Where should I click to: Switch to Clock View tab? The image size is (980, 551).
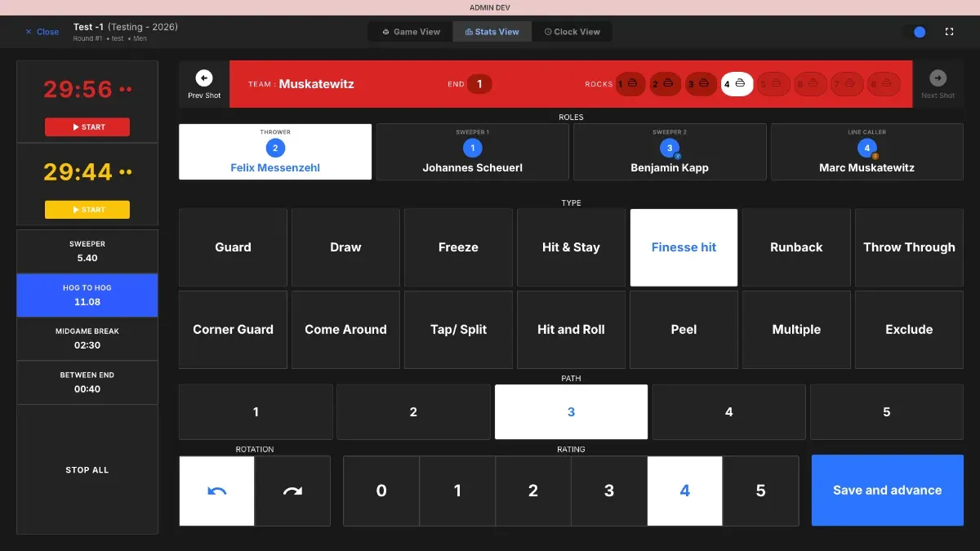[572, 32]
